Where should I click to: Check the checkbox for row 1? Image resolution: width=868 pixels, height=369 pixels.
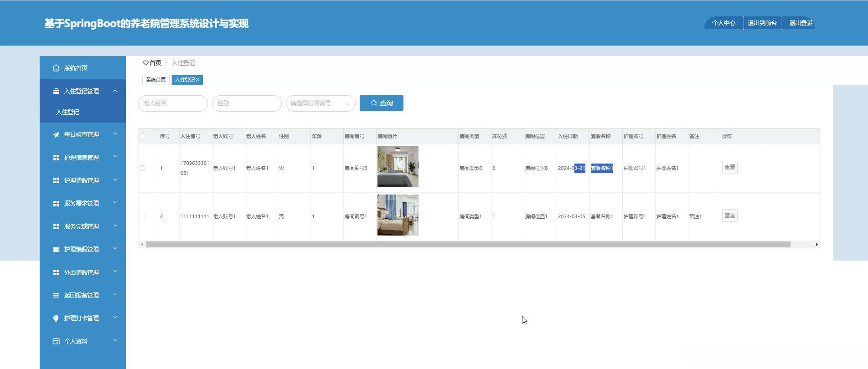point(142,168)
